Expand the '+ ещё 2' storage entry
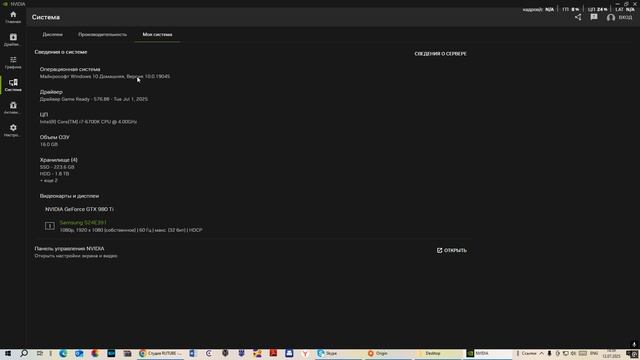This screenshot has height=360, width=640. click(x=49, y=180)
